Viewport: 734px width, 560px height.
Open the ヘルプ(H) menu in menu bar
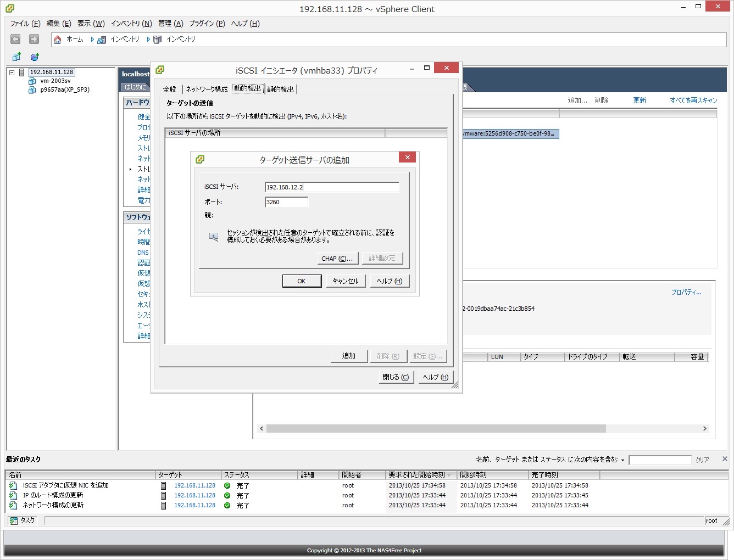pos(245,24)
